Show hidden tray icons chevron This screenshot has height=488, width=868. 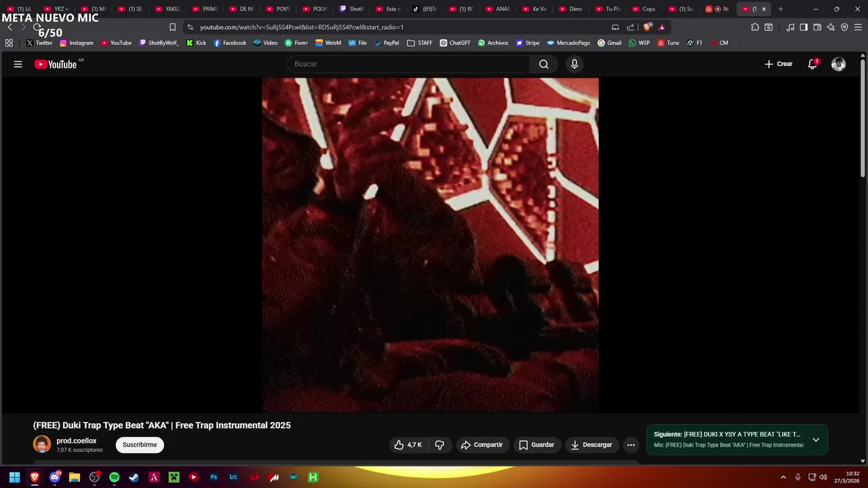[783, 477]
